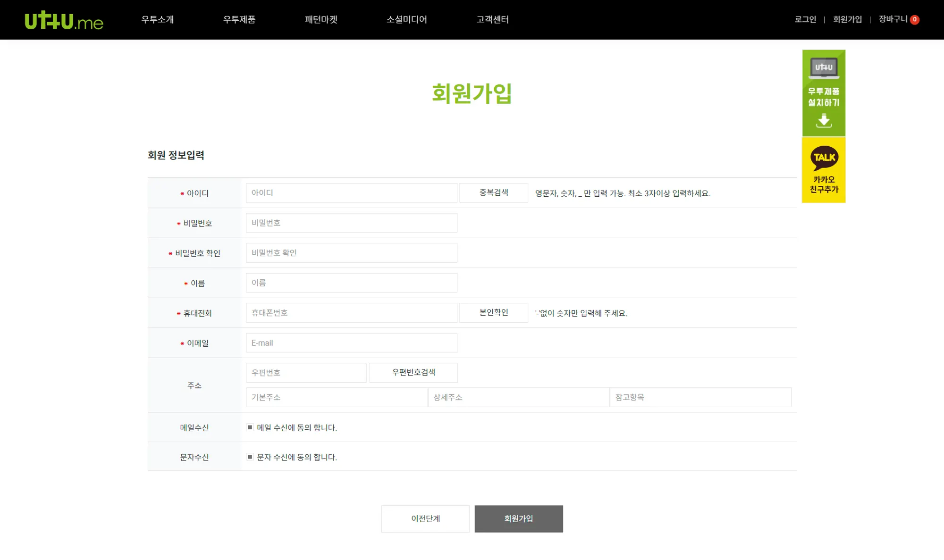Click the KakaoTalk add friend banner
This screenshot has width=944, height=560.
point(824,170)
